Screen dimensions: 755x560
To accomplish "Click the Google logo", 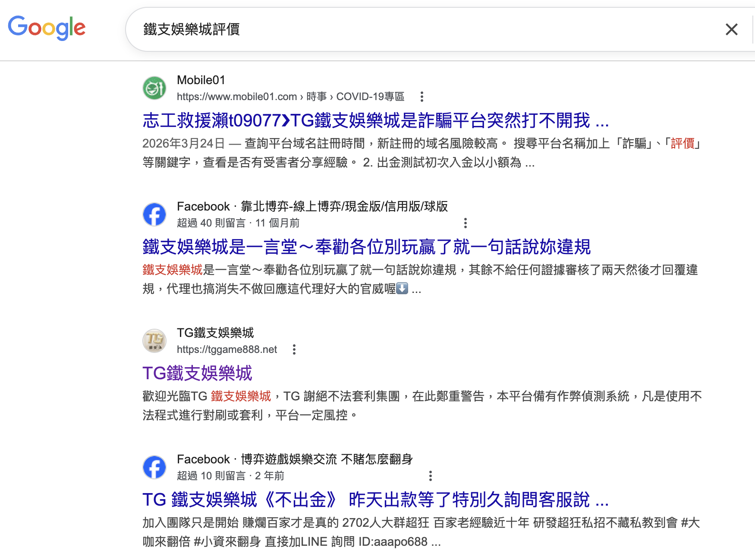I will tap(47, 28).
